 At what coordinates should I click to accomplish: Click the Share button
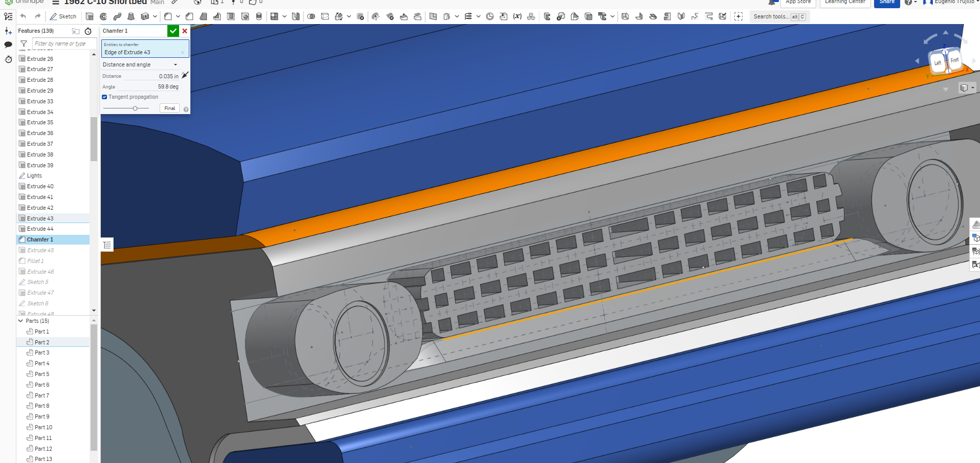[x=886, y=3]
